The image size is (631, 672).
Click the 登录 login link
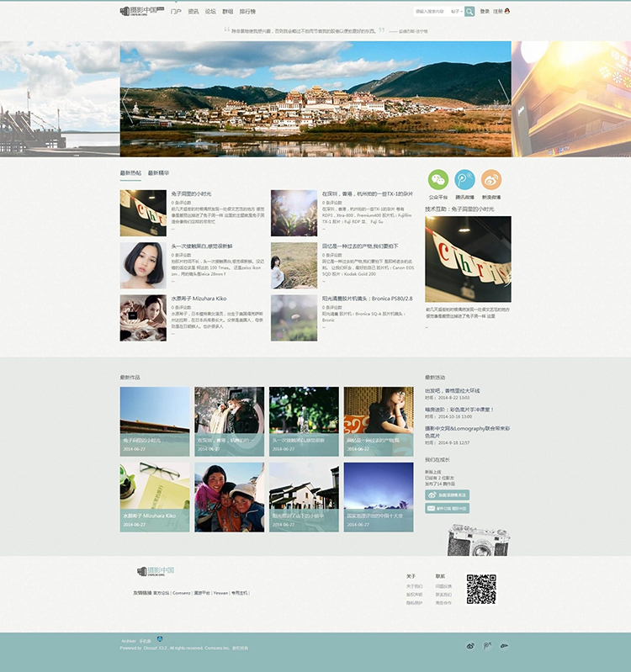pyautogui.click(x=485, y=12)
